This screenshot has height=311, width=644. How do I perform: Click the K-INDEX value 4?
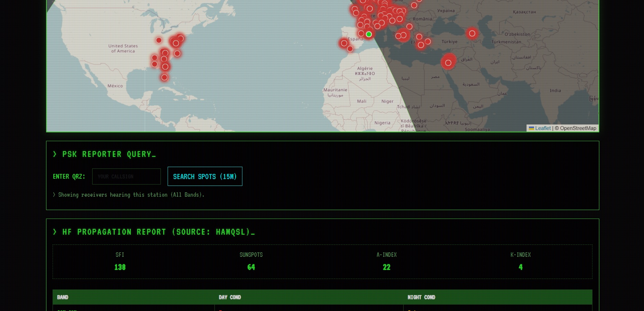point(520,267)
